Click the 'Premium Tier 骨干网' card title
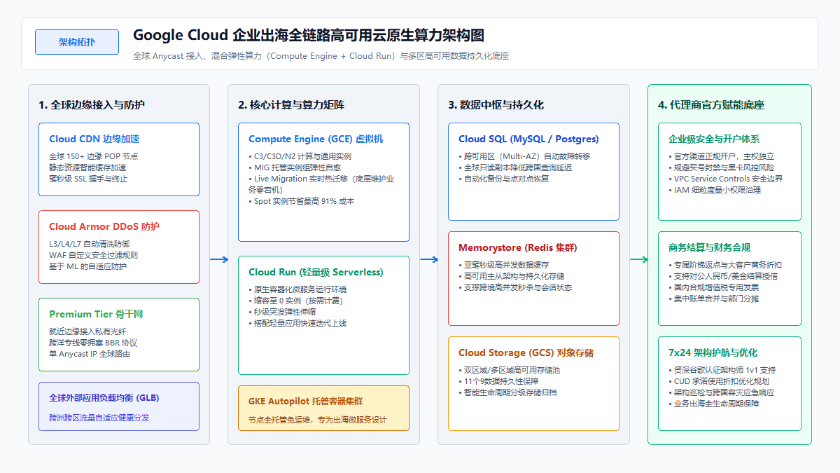Image resolution: width=840 pixels, height=473 pixels. point(96,314)
